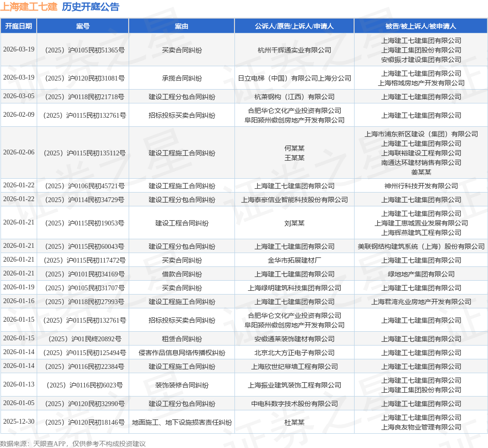Click plaintiff 北京北大方正电子有限公司

pyautogui.click(x=295, y=353)
